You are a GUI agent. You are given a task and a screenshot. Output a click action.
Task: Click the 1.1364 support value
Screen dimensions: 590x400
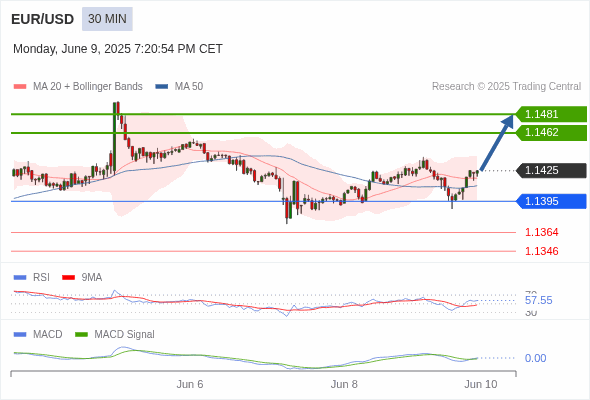[x=542, y=232]
